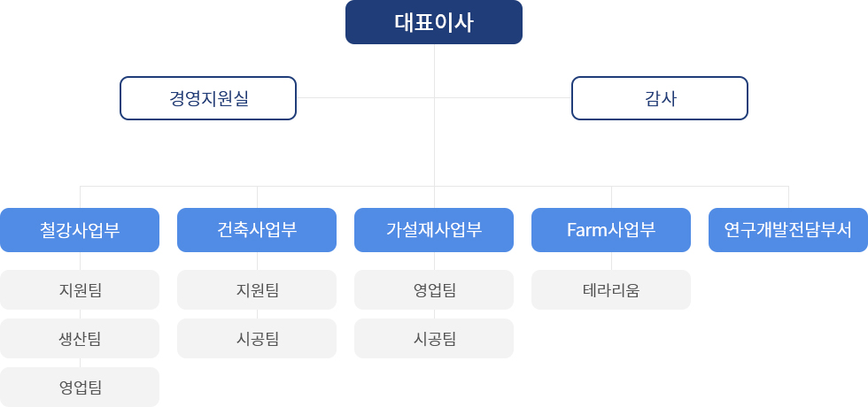868x407 pixels.
Task: Select 지원팀 under 건축사업부
Action: 257,290
